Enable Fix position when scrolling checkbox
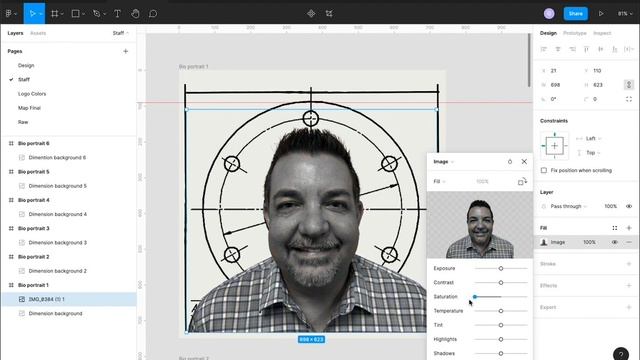640x360 pixels. click(x=544, y=170)
